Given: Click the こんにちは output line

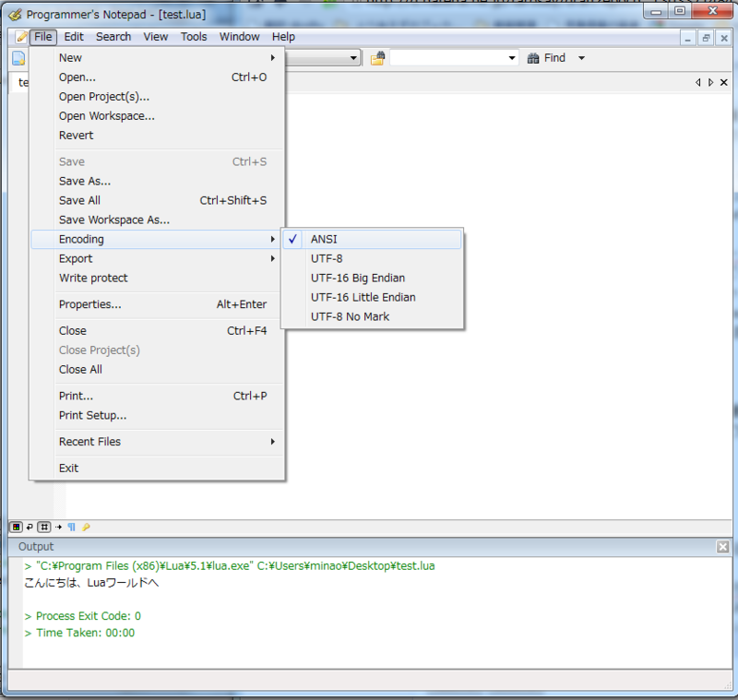Looking at the screenshot, I should tap(91, 582).
